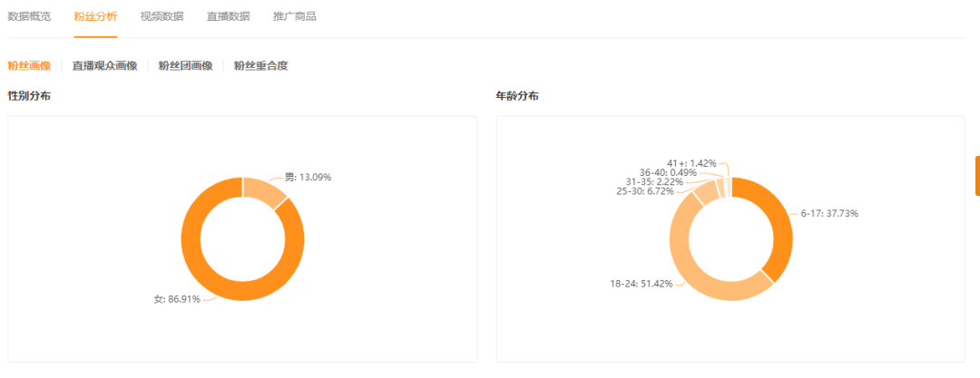Click the 女: 86.91% chart label

point(177,298)
